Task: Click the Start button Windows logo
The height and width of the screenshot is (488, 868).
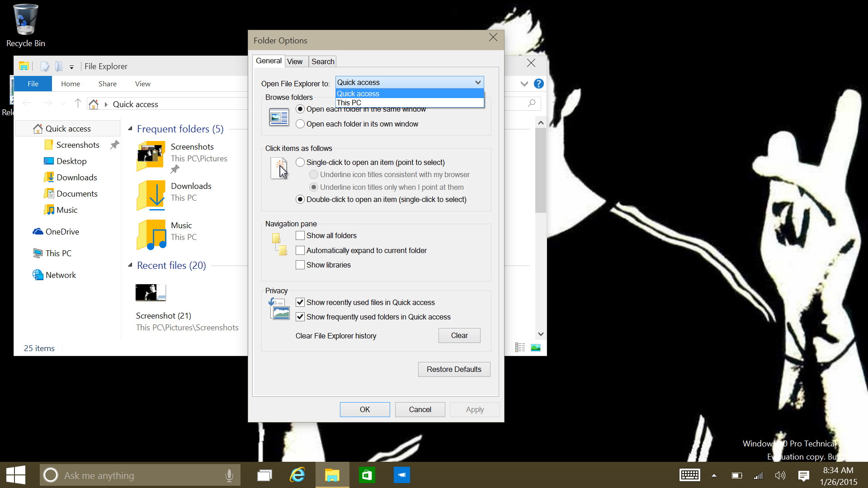Action: click(x=16, y=475)
